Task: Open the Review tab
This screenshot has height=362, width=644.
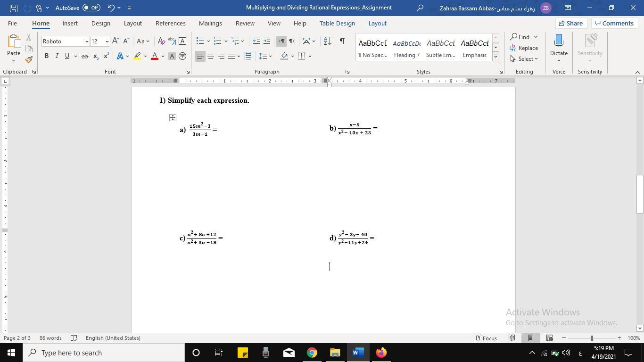Action: (245, 23)
